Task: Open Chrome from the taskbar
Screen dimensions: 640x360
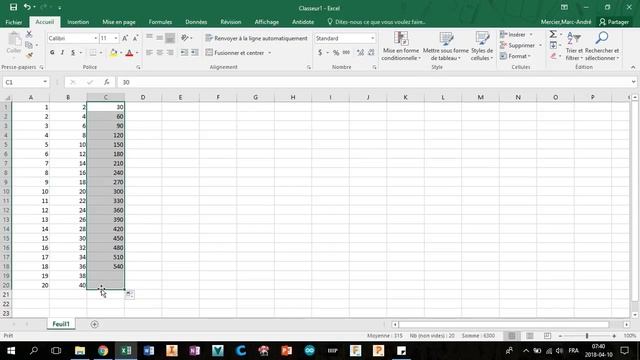Action: point(103,351)
